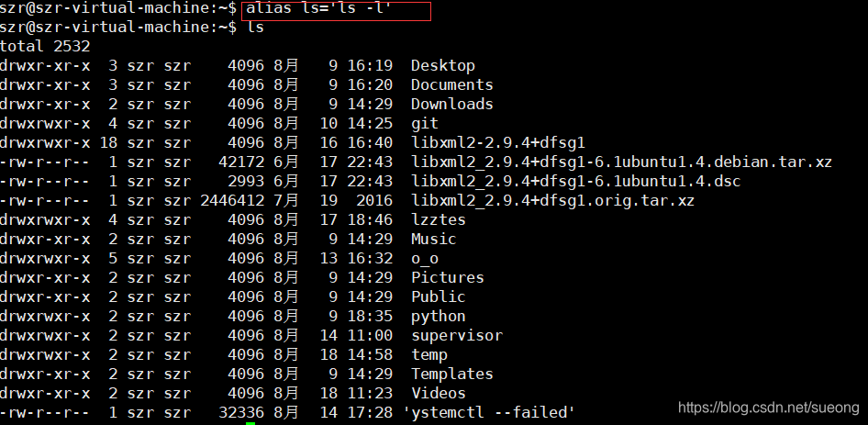Viewport: 868px width, 425px height.
Task: Click the lzztes directory name
Action: pyautogui.click(x=439, y=220)
